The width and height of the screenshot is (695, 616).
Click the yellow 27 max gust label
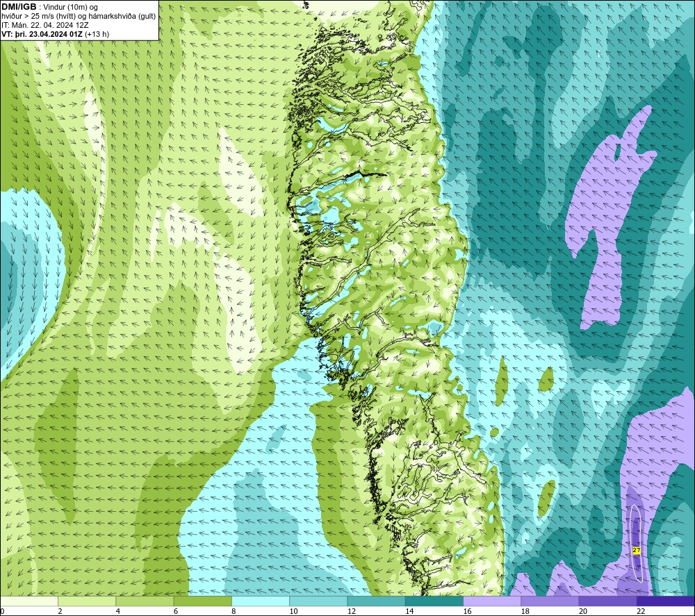[637, 551]
